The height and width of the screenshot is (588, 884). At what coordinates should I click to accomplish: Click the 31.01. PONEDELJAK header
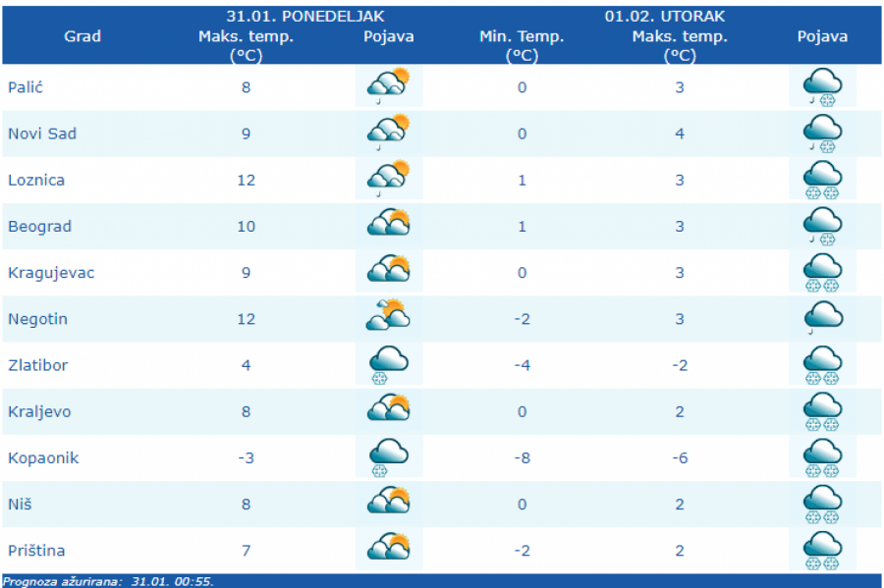coord(304,17)
